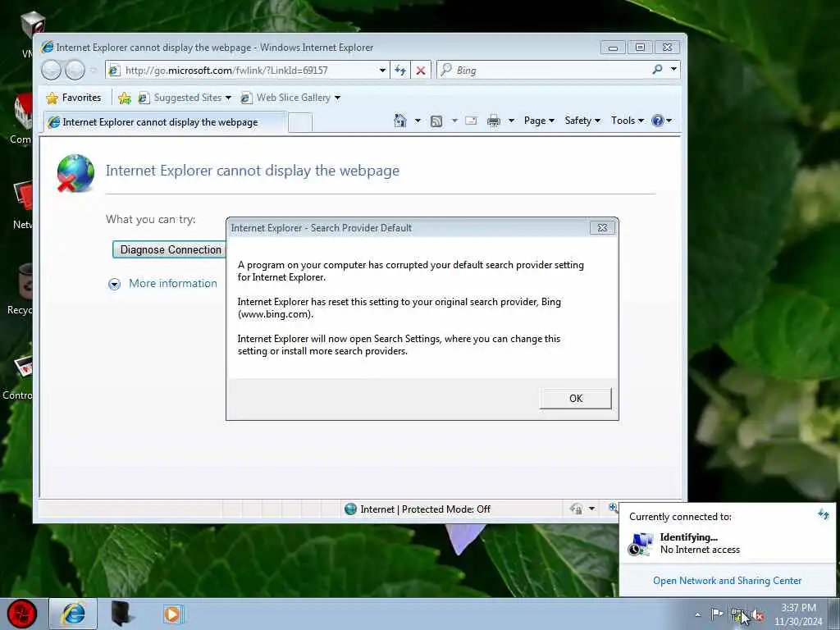
Task: Show hidden tray icons arrow
Action: [x=697, y=614]
